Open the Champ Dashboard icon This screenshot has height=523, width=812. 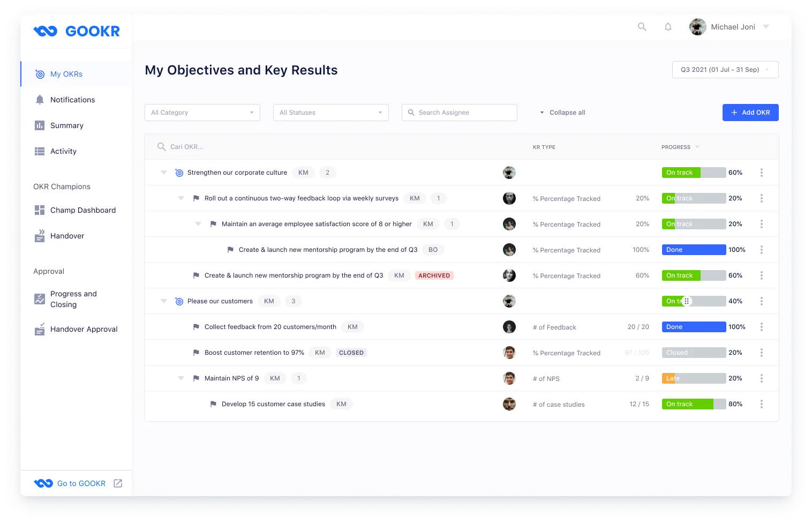[40, 210]
